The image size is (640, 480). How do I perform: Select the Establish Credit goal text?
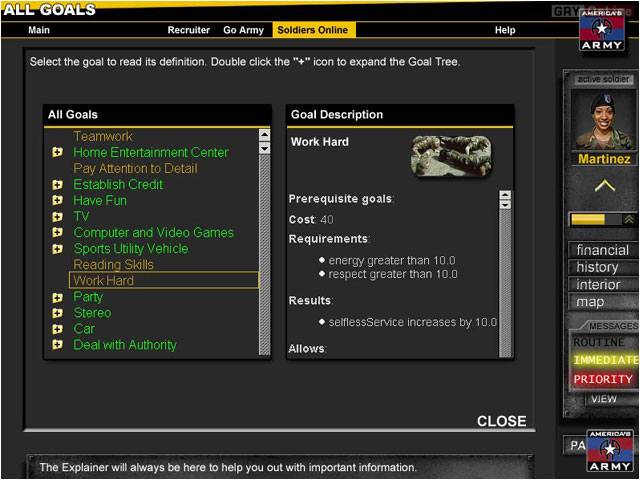pyautogui.click(x=118, y=184)
